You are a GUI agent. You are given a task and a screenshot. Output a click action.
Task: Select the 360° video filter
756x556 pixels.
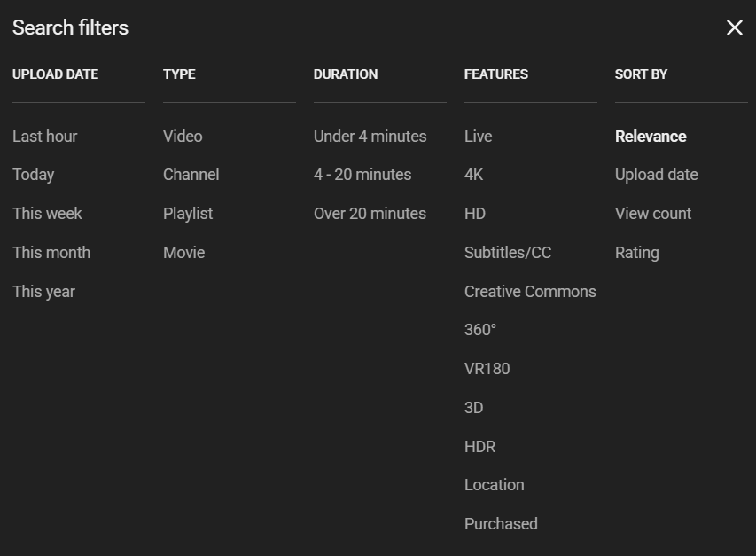click(x=479, y=330)
